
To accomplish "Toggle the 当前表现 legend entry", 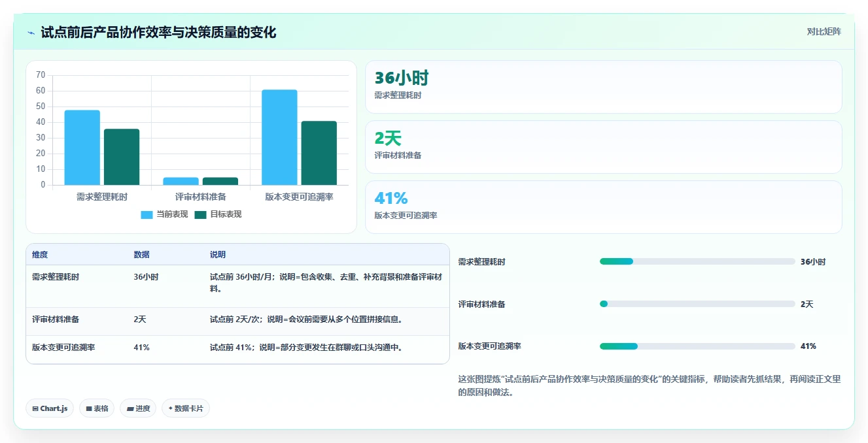I will coord(164,214).
